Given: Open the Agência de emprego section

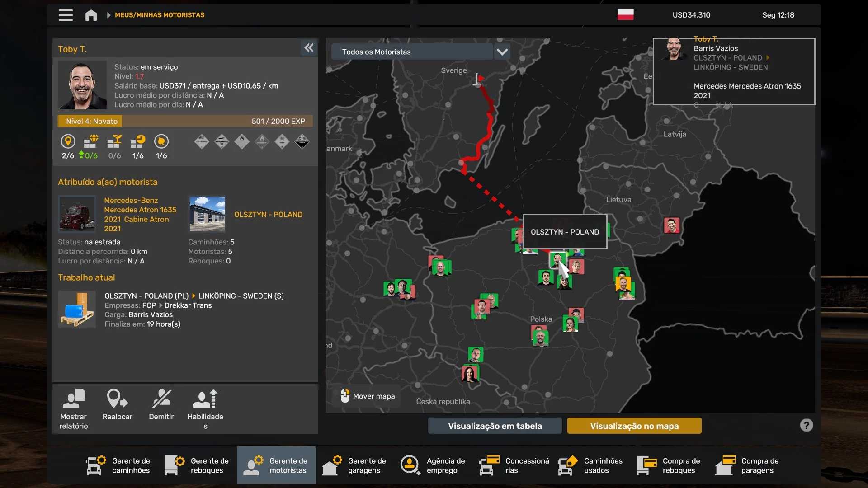Looking at the screenshot, I should click(x=433, y=465).
